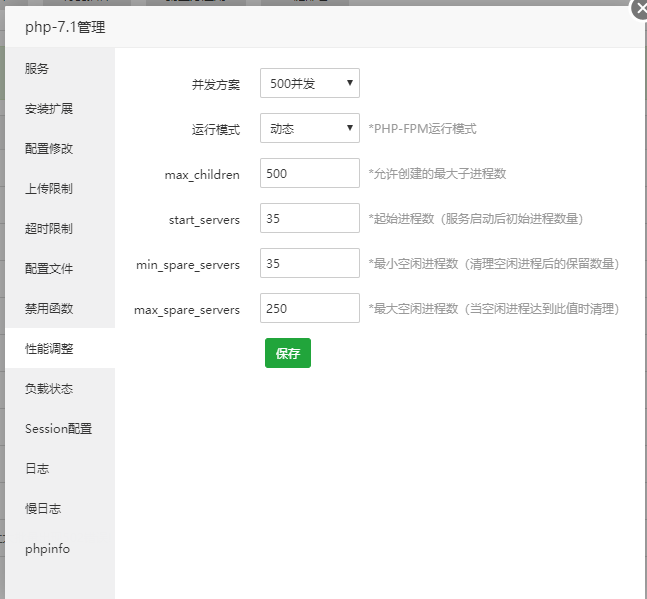Expand the 并发方案 dropdown showing 500并发
The image size is (647, 599).
[x=309, y=83]
